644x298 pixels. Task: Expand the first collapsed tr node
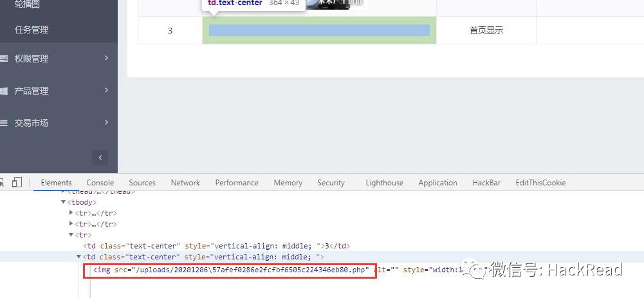[71, 213]
